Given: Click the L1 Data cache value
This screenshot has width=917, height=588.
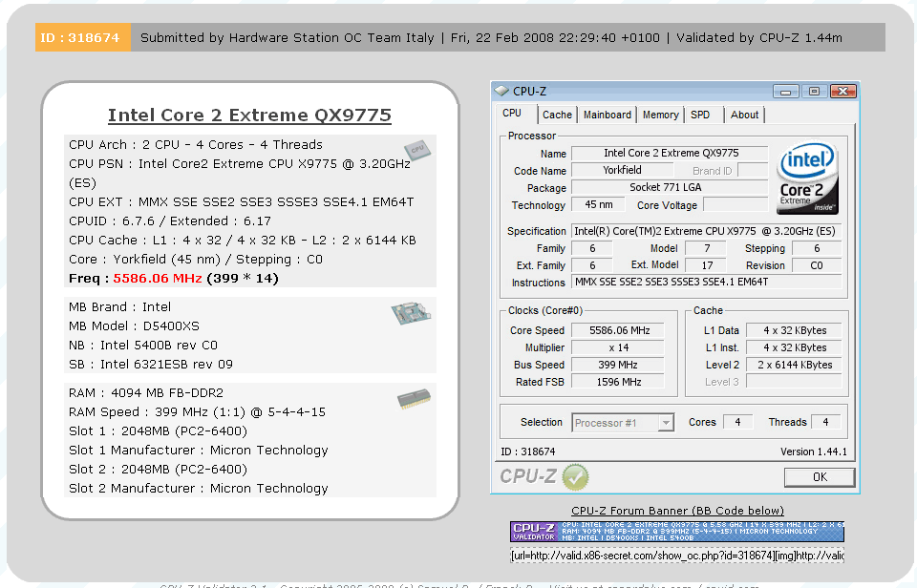Looking at the screenshot, I should (x=794, y=330).
